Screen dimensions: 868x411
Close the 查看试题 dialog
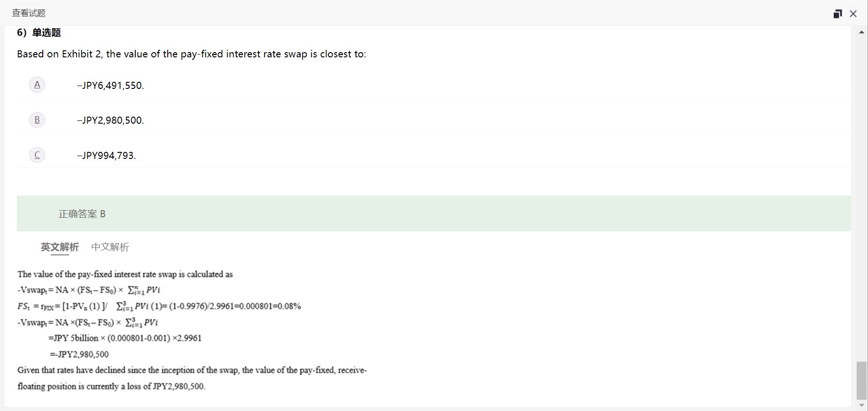[x=853, y=14]
